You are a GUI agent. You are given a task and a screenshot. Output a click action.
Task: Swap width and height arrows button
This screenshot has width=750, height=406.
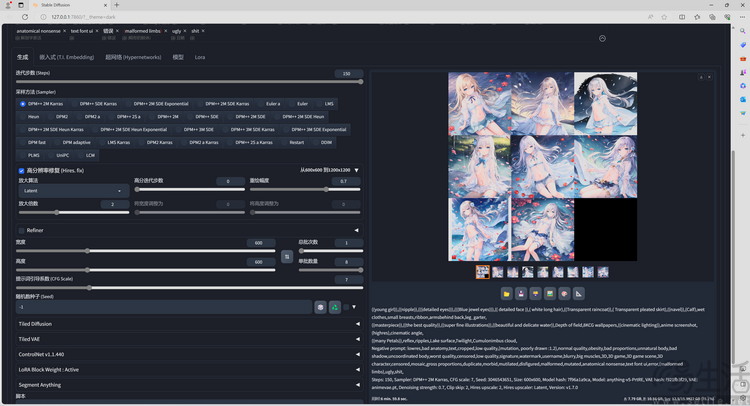tap(287, 257)
